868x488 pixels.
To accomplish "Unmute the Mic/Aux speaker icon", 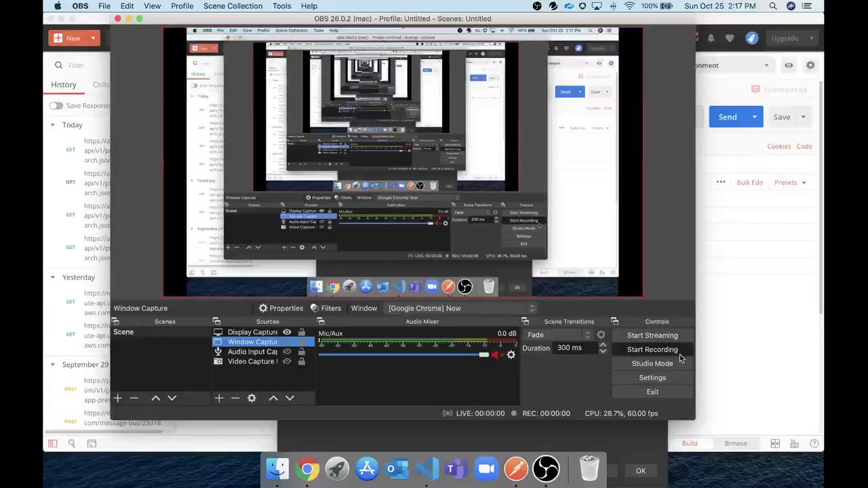I will pos(496,354).
